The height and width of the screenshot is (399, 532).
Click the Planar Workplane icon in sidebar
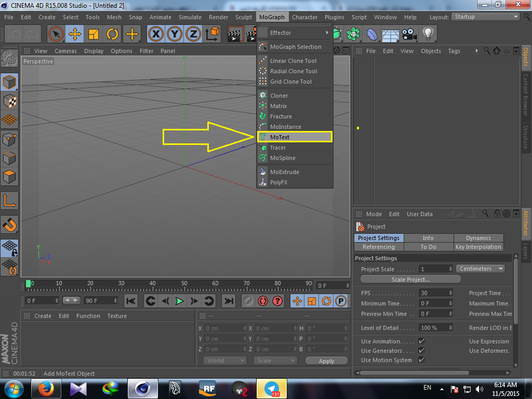(x=9, y=267)
